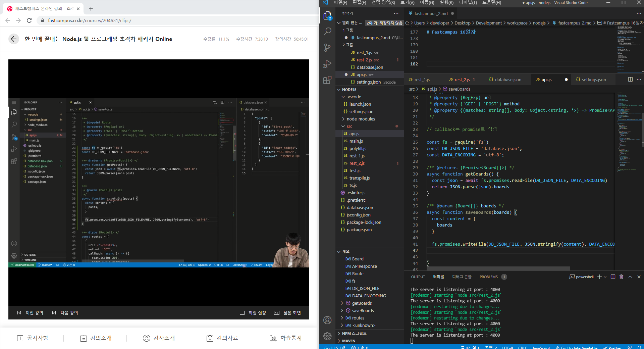Expand getBoards in the outline
This screenshot has width=644, height=349.
click(x=342, y=303)
